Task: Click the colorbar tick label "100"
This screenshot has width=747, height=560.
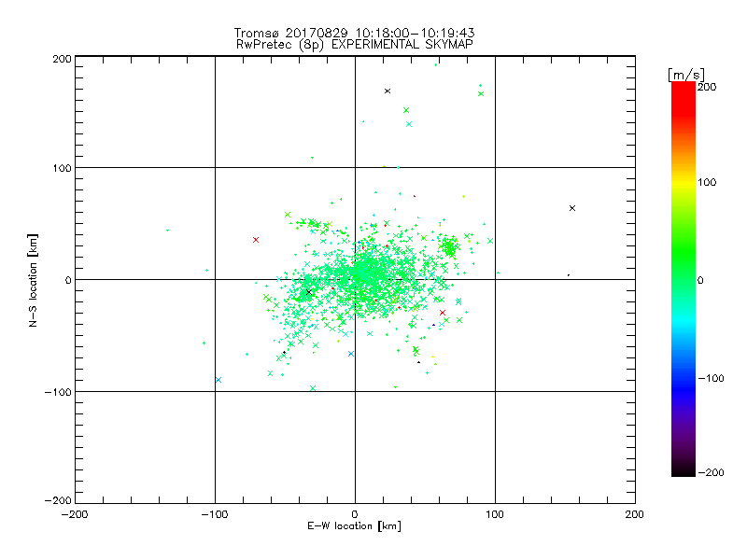Action: (707, 182)
